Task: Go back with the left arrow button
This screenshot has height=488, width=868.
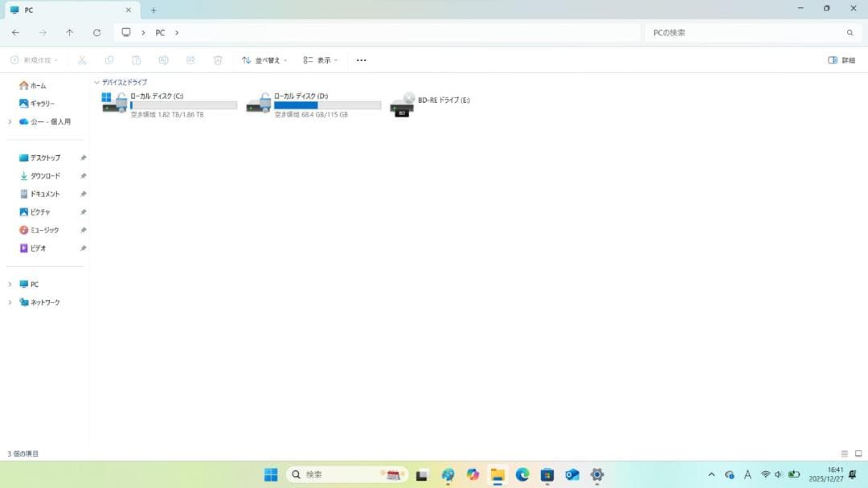Action: tap(15, 33)
